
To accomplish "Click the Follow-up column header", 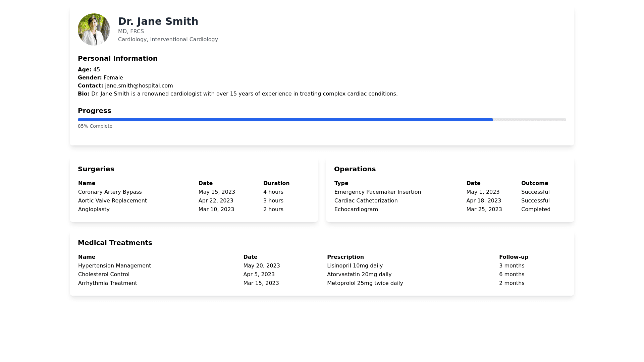I will [514, 257].
